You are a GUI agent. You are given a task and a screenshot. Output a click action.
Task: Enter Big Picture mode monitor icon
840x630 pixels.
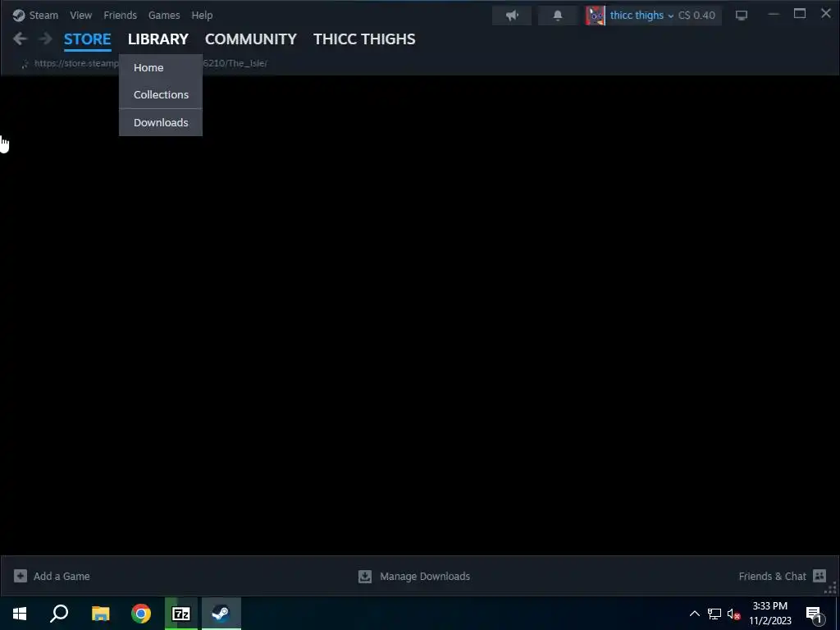click(742, 15)
